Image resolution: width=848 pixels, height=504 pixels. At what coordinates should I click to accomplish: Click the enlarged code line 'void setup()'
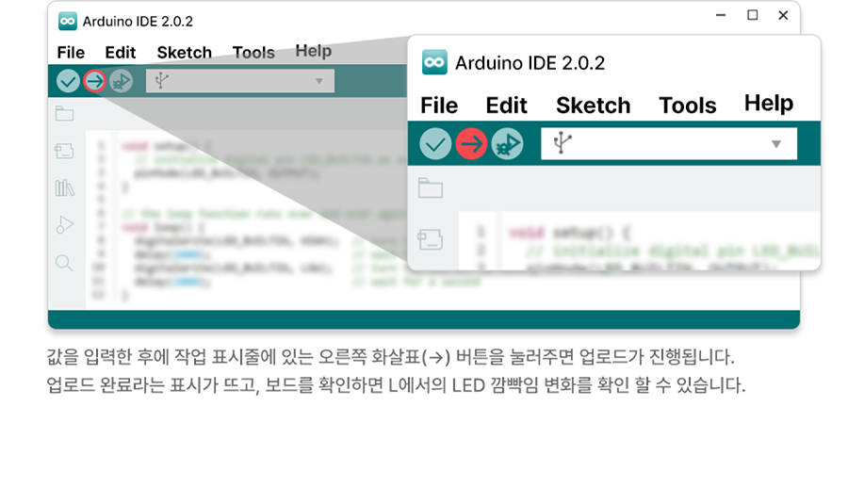(569, 232)
